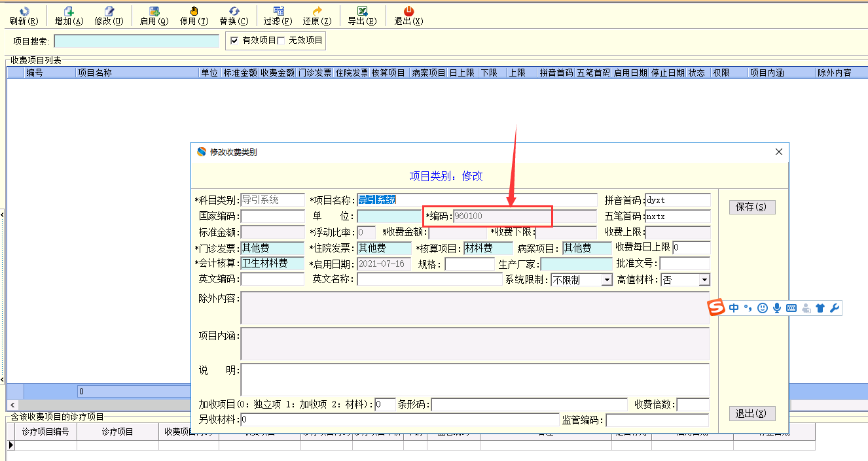Open the Sogou IME wrench toolbox
This screenshot has height=461, width=868.
[x=834, y=308]
